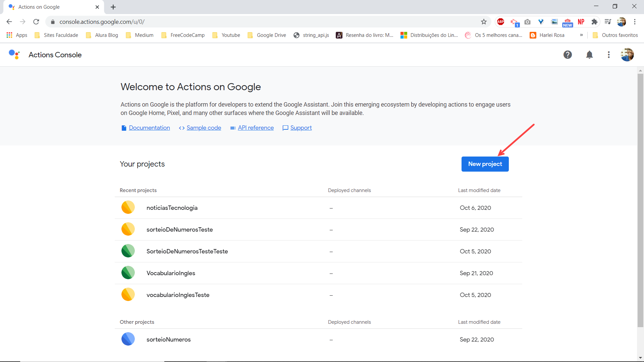Open the sorteioNumeros project
Screen dimensions: 644x362
318,340
